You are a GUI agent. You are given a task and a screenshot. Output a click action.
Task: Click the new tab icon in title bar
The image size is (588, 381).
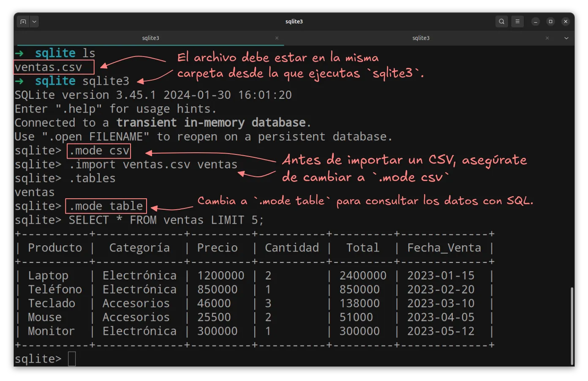click(23, 22)
